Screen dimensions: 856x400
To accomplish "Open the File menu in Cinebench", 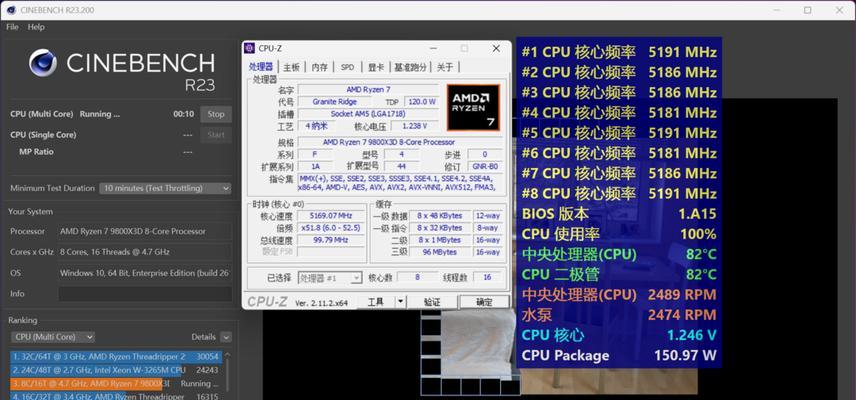I will click(x=13, y=27).
